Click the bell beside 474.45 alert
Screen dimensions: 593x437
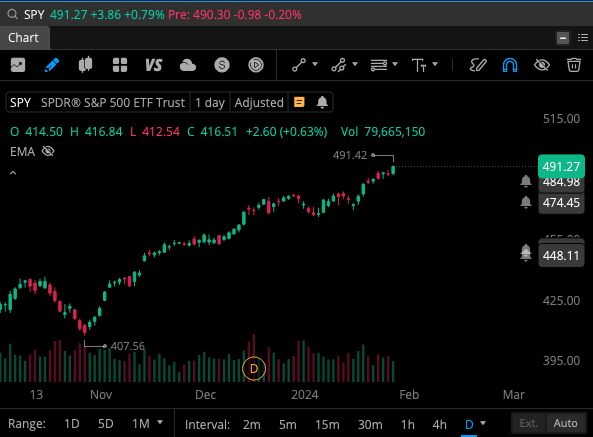click(526, 202)
